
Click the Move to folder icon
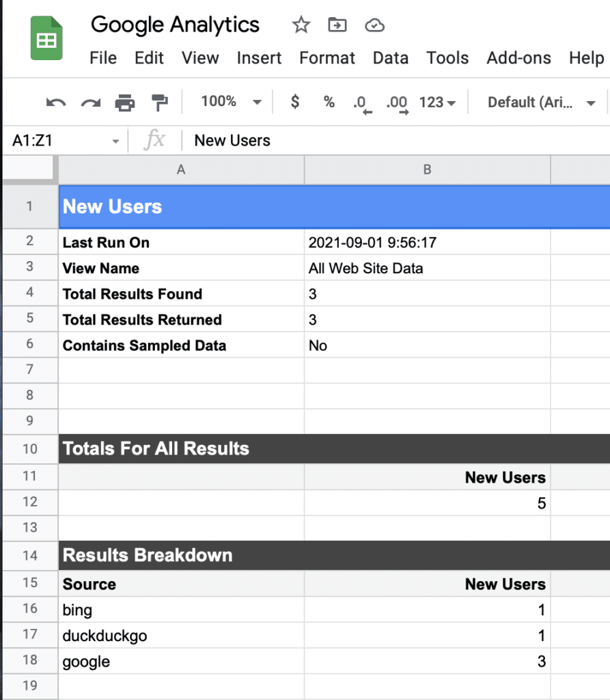(337, 25)
